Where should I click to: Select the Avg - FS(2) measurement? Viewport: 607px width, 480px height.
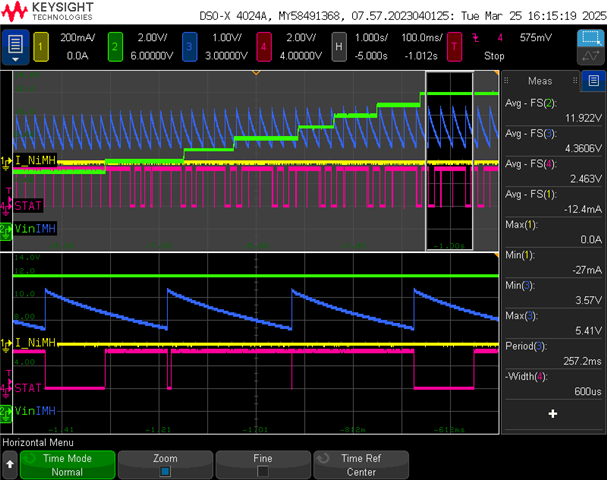553,110
